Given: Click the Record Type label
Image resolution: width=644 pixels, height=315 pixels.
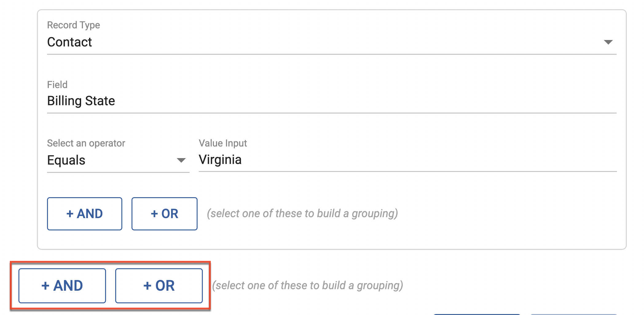Looking at the screenshot, I should coord(73,25).
